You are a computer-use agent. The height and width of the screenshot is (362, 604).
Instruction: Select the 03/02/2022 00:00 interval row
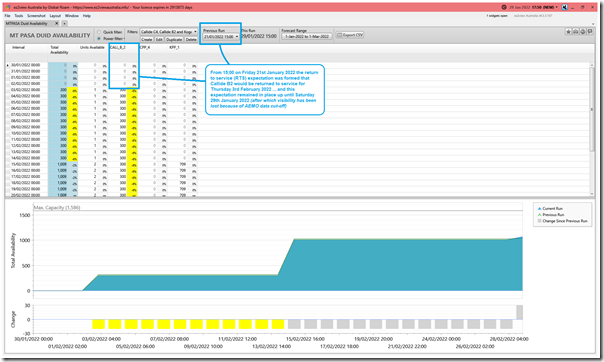point(101,90)
